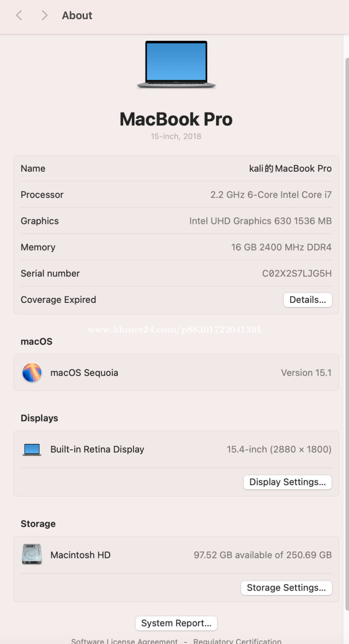Go forward with the right chevron

coord(44,16)
